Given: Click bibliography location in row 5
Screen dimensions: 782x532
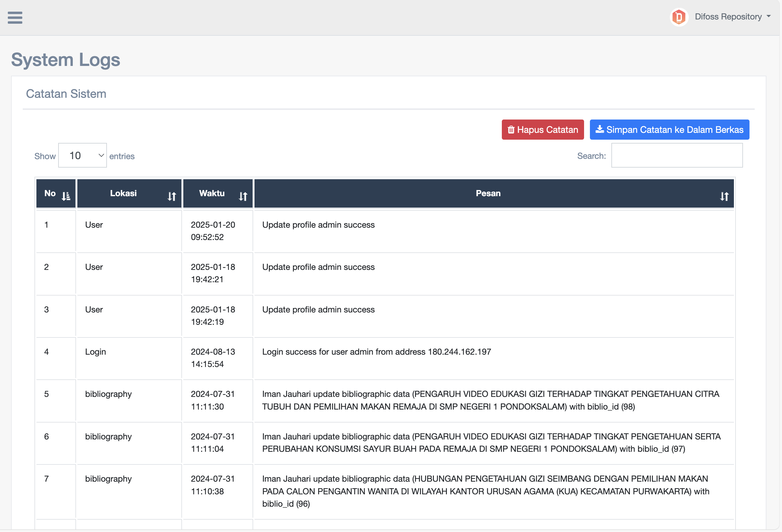Looking at the screenshot, I should tap(108, 394).
